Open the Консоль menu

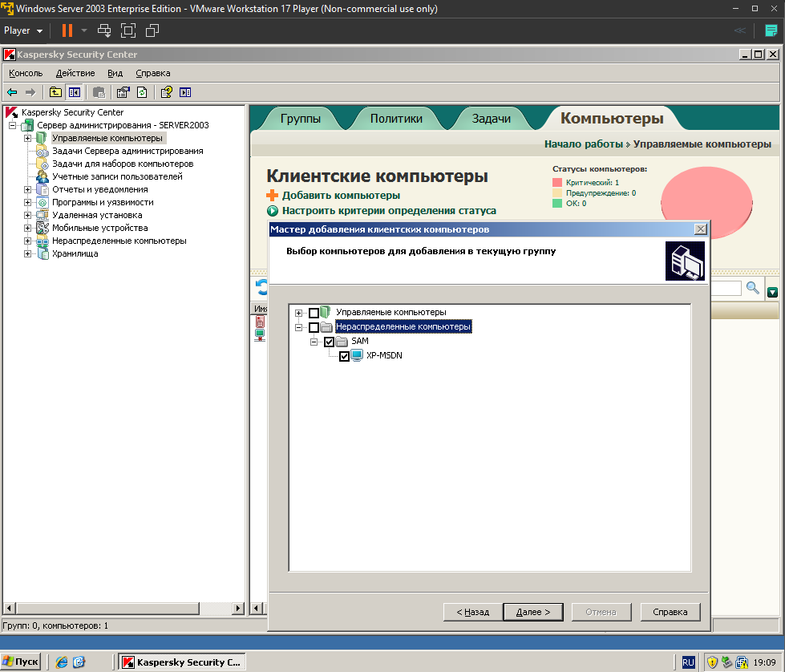click(26, 73)
